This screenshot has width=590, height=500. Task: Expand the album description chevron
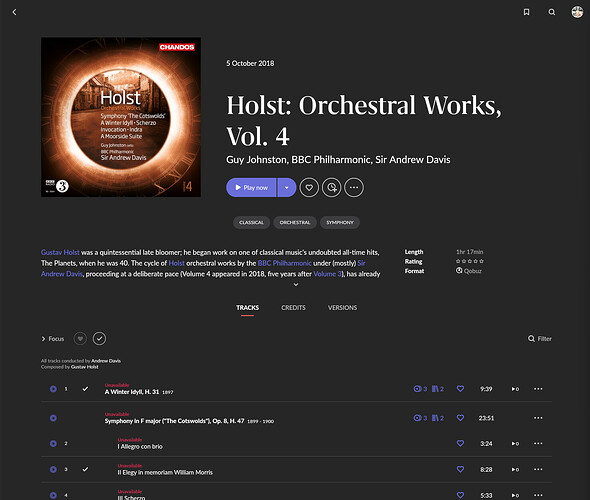296,284
